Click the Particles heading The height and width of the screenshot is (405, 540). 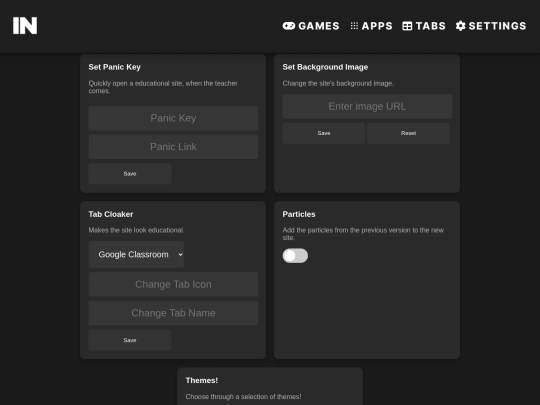[x=299, y=214]
